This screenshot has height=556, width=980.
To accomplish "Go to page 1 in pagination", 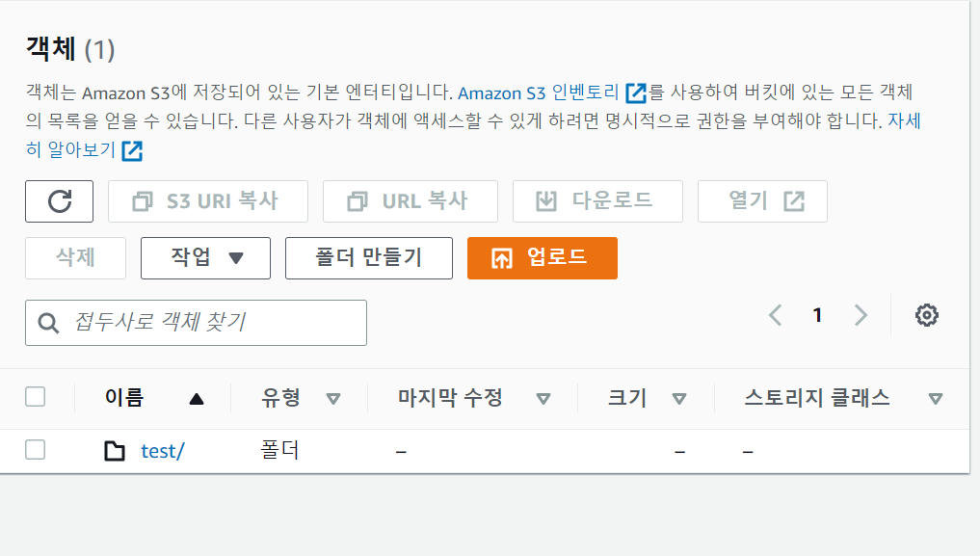I will (817, 314).
